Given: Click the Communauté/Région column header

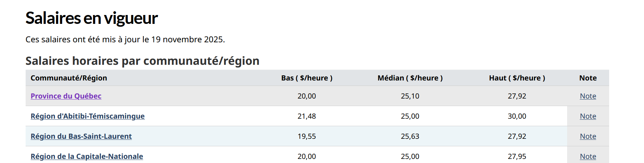Looking at the screenshot, I should click(69, 78).
